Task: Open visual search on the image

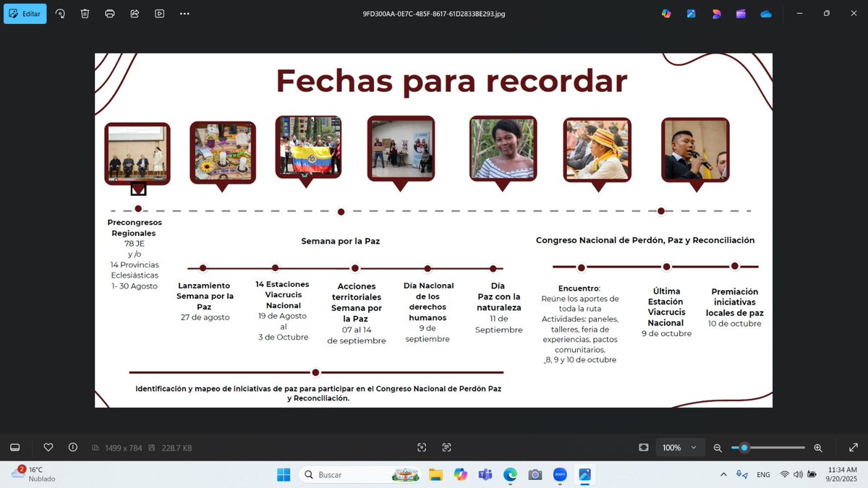Action: click(x=422, y=447)
